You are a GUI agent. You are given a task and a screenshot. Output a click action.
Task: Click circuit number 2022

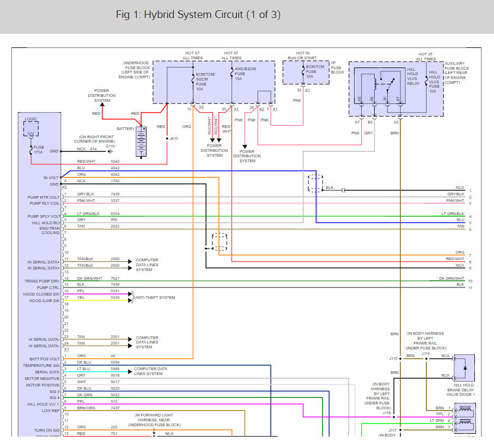pos(115,226)
